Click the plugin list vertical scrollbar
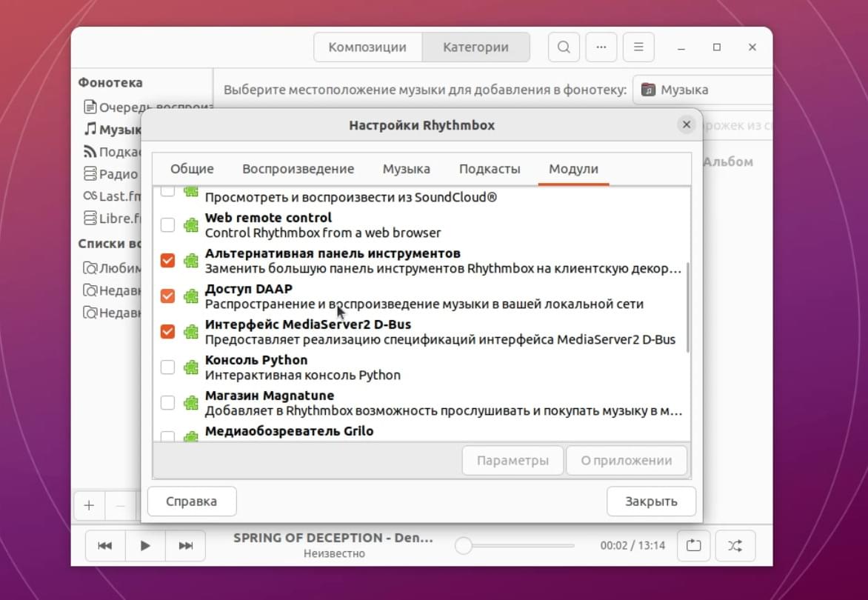 tap(687, 307)
